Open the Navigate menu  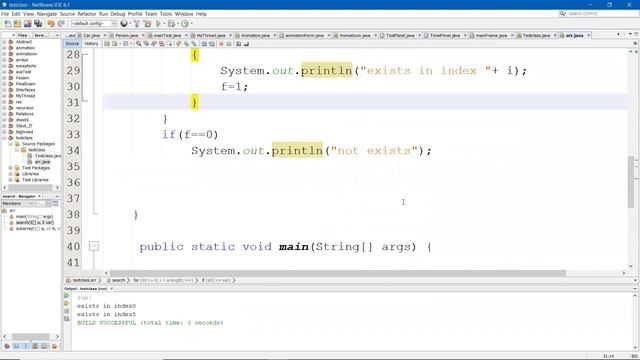click(47, 14)
